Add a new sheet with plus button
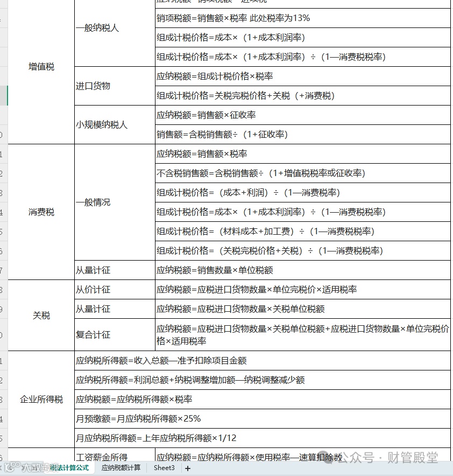The image size is (453, 476). (188, 468)
